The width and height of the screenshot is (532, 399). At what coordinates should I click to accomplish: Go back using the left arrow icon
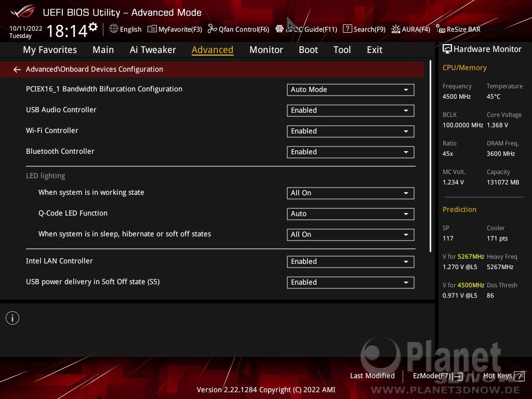pos(17,70)
